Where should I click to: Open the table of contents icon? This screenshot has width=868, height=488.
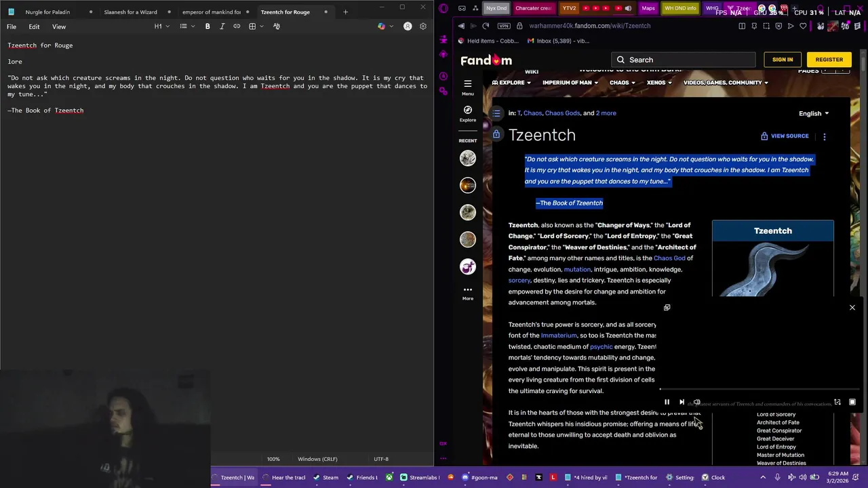496,113
